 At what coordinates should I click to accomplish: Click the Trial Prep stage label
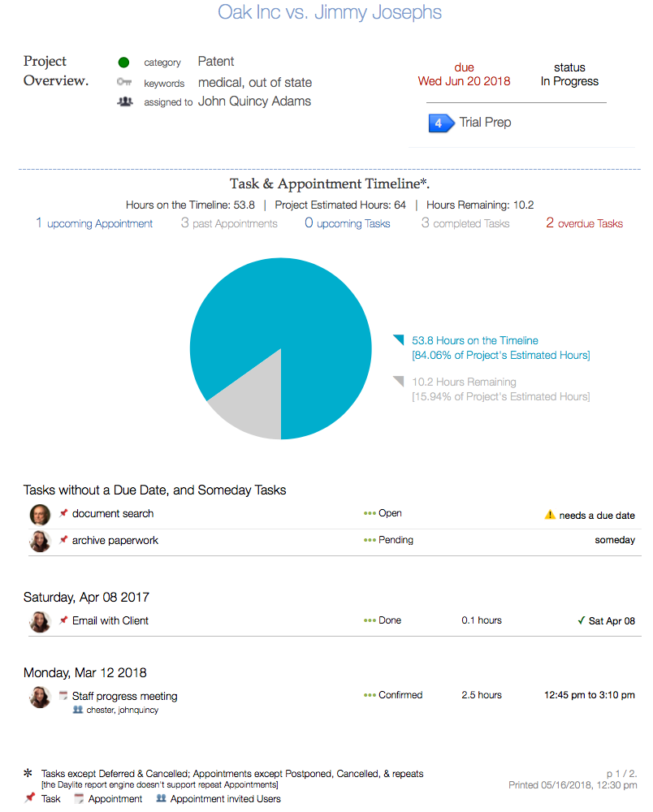pyautogui.click(x=485, y=123)
